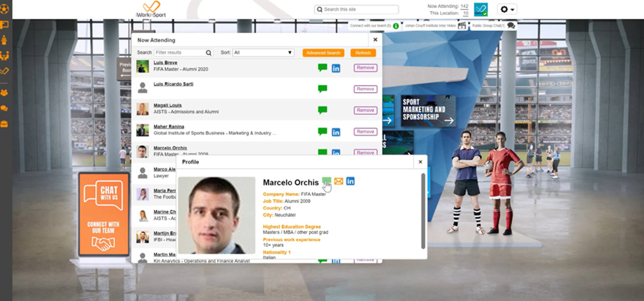Open the soccer ball icon in left sidebar
Image resolution: width=644 pixels, height=301 pixels.
click(x=4, y=9)
